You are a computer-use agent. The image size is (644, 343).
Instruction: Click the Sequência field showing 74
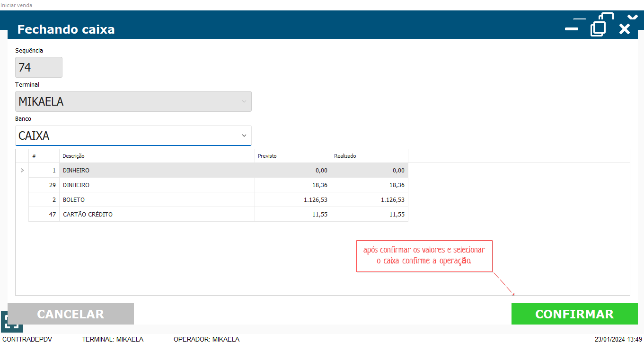point(39,67)
